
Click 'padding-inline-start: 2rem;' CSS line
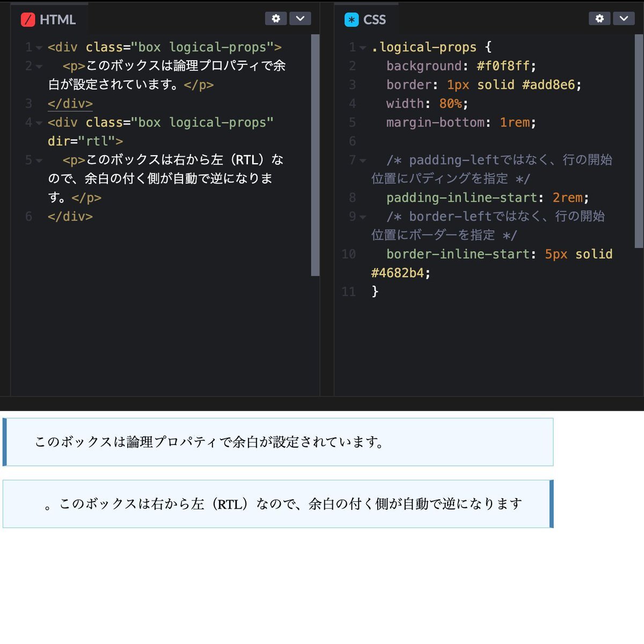488,197
